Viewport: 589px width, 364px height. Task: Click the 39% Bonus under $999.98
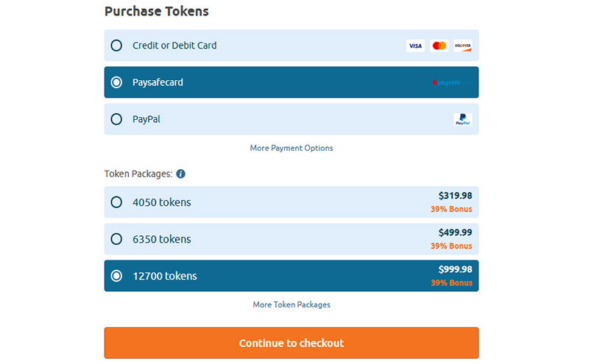coord(451,282)
